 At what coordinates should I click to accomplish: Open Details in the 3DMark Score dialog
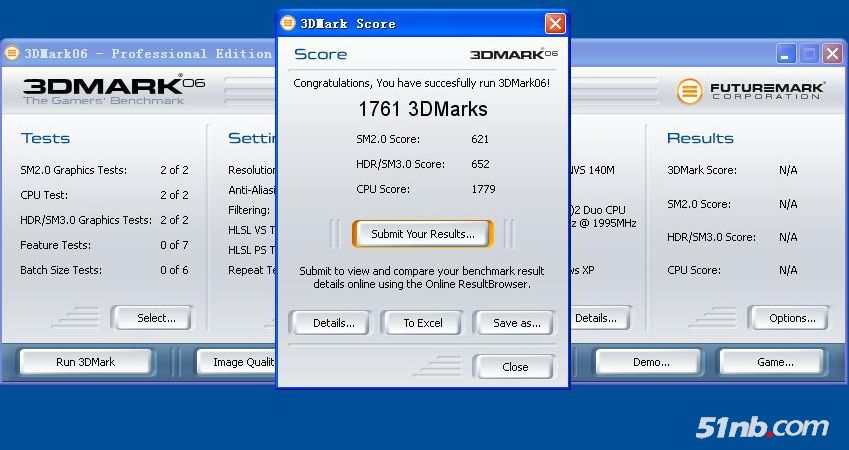pos(333,323)
